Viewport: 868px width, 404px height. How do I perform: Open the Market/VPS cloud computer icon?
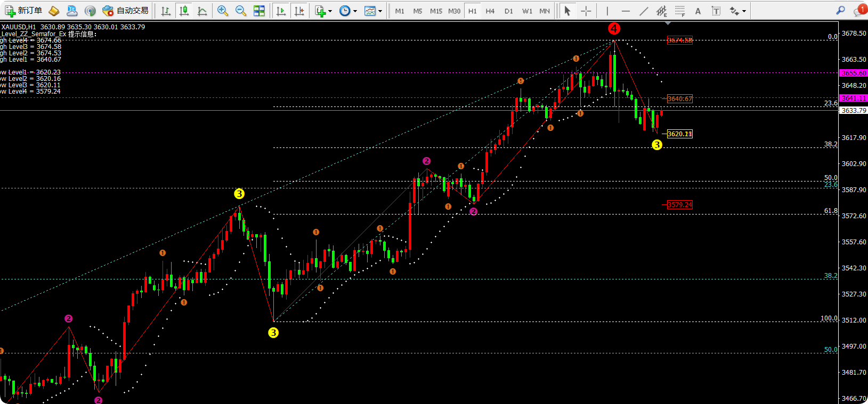(72, 11)
